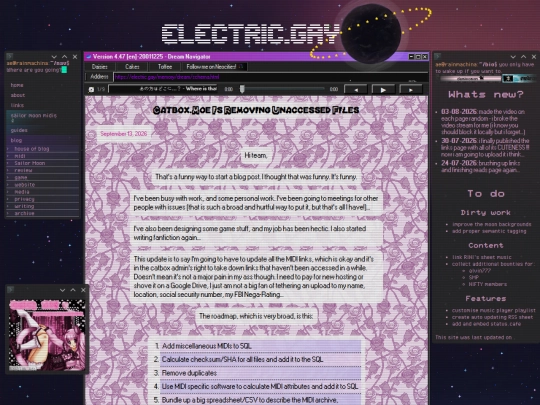
Task: Select the game blog category
Action: [21, 177]
